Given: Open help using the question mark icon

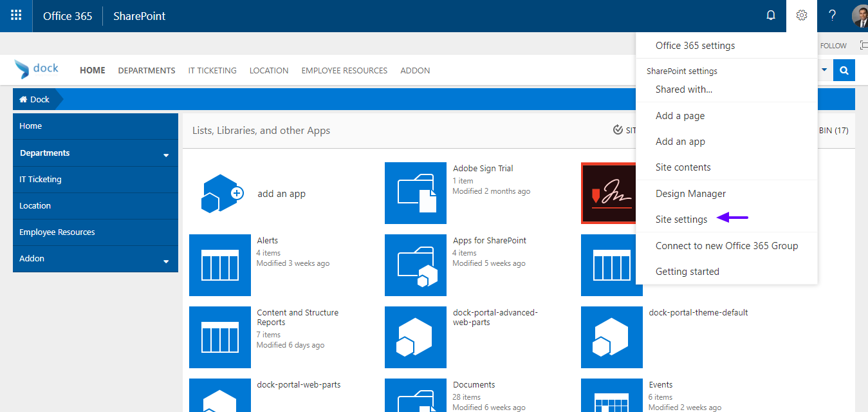Looking at the screenshot, I should pyautogui.click(x=832, y=15).
